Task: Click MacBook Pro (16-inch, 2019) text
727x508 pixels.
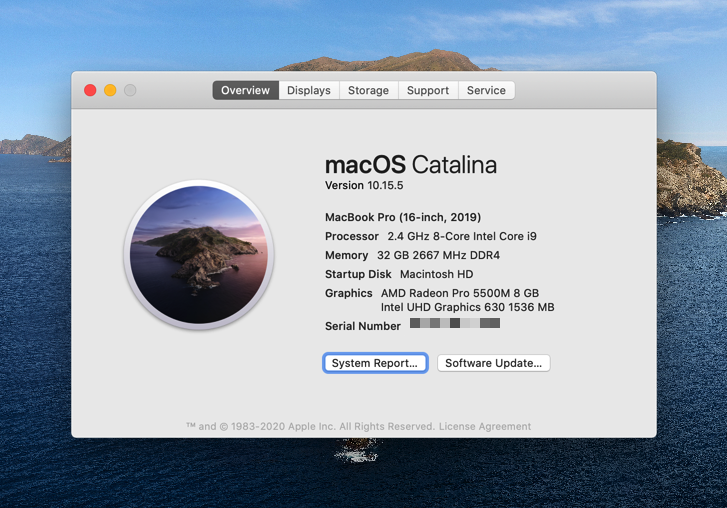Action: [403, 217]
